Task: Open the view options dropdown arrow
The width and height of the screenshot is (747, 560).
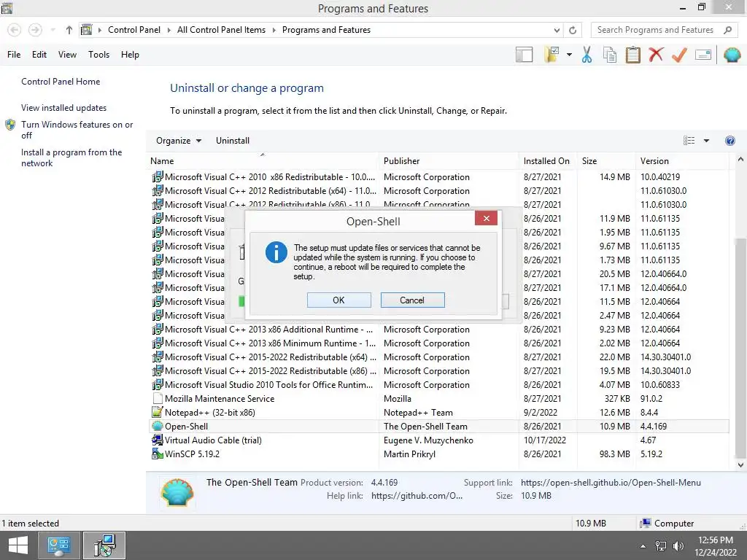Action: pyautogui.click(x=706, y=141)
